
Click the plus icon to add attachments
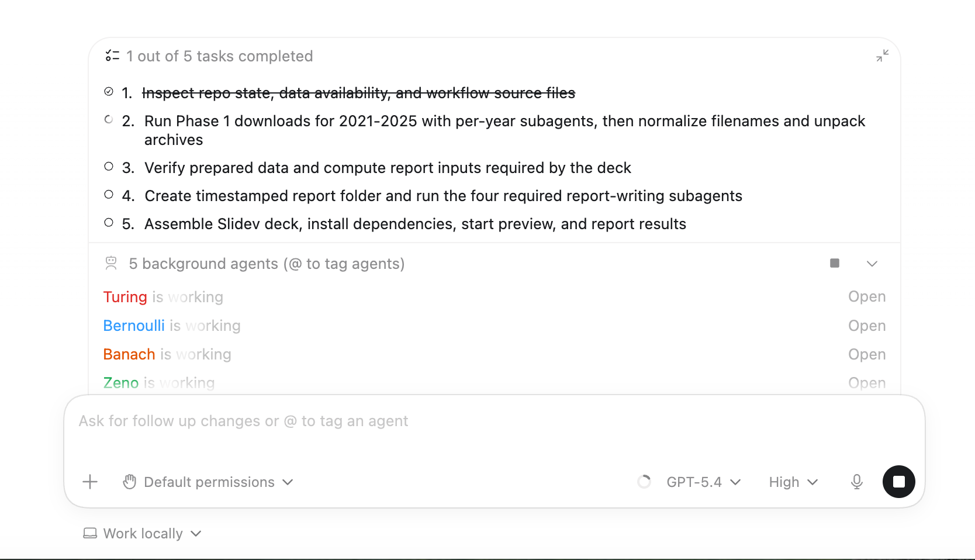point(90,482)
